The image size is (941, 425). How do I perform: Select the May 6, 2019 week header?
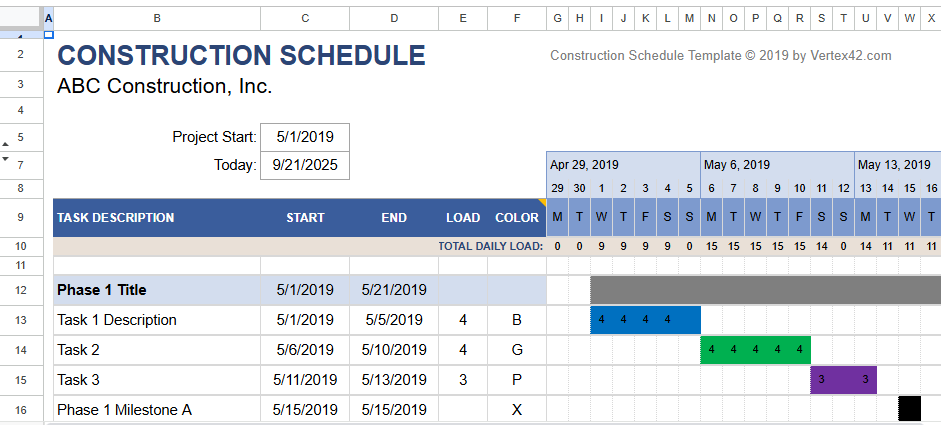pyautogui.click(x=777, y=165)
